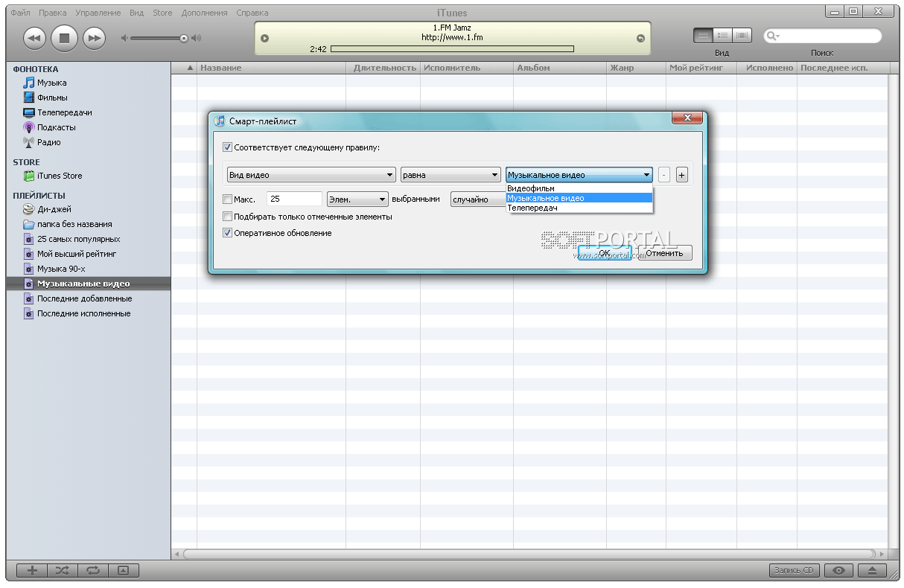The image size is (904, 588).
Task: Show artwork viewer panel button
Action: pyautogui.click(x=124, y=570)
